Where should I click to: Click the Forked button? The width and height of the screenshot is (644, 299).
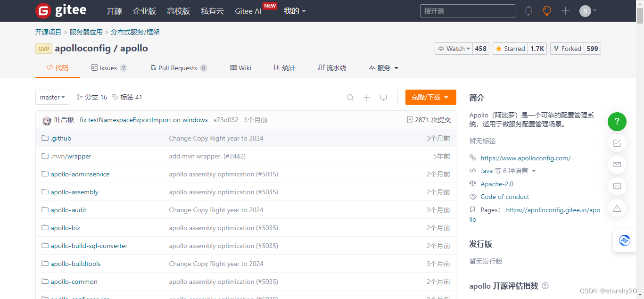click(x=567, y=49)
